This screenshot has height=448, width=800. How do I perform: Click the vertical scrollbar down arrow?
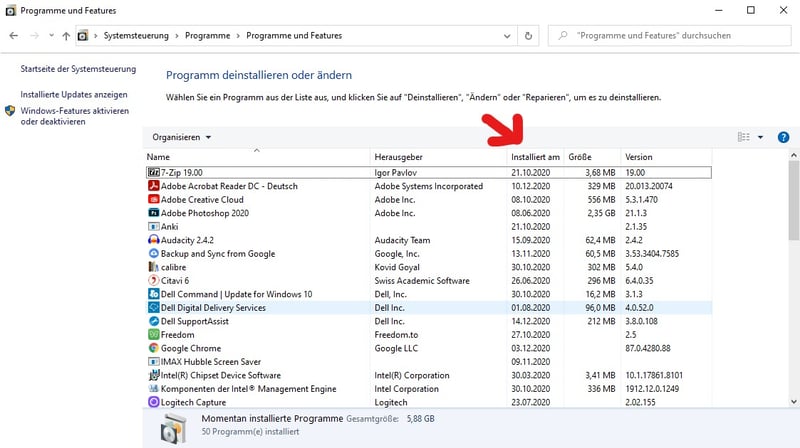793,402
